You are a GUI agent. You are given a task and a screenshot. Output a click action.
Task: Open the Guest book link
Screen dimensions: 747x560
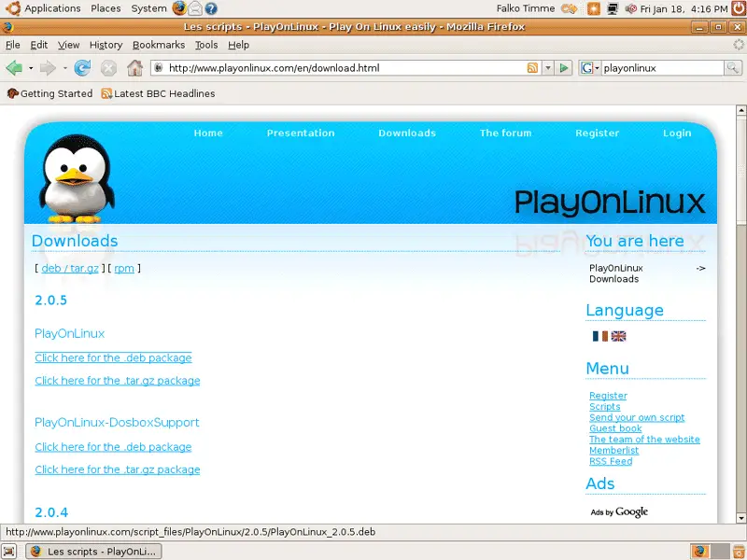615,428
